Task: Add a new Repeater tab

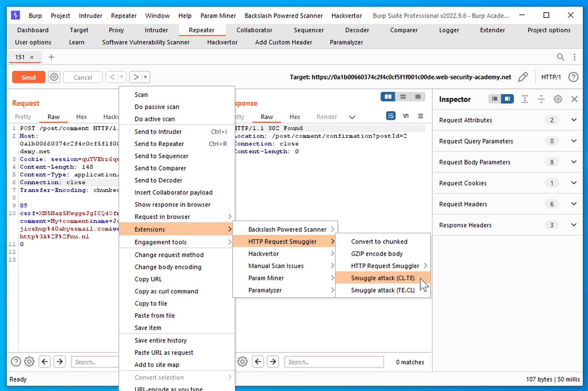Action: pyautogui.click(x=51, y=57)
